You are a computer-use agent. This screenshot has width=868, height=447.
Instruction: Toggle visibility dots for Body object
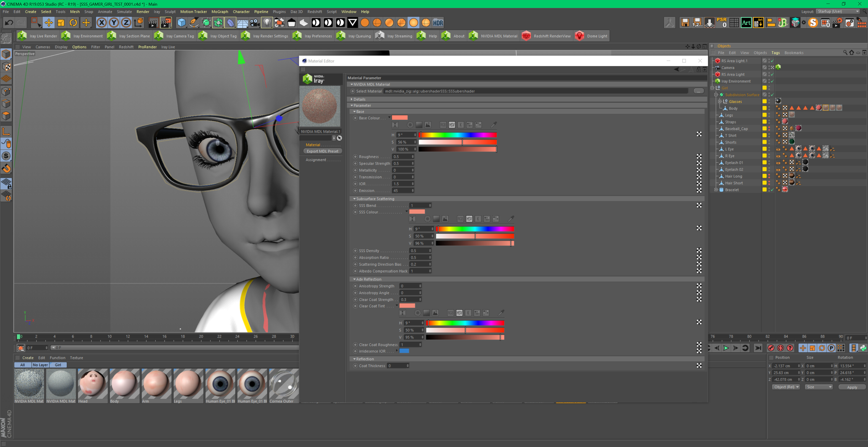click(769, 108)
